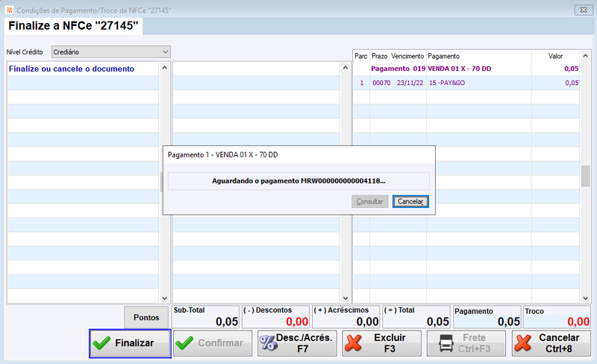Click the 'Aguardando o pagamento' message text
The width and height of the screenshot is (597, 364).
(298, 181)
